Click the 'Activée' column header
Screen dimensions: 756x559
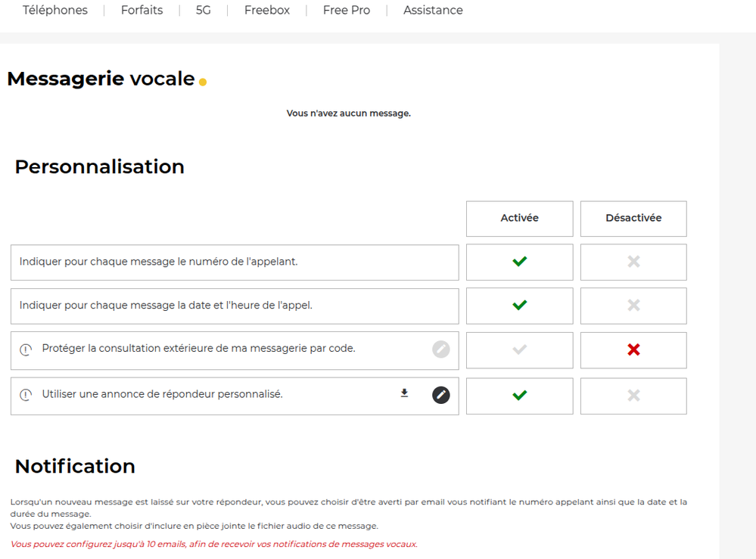519,218
